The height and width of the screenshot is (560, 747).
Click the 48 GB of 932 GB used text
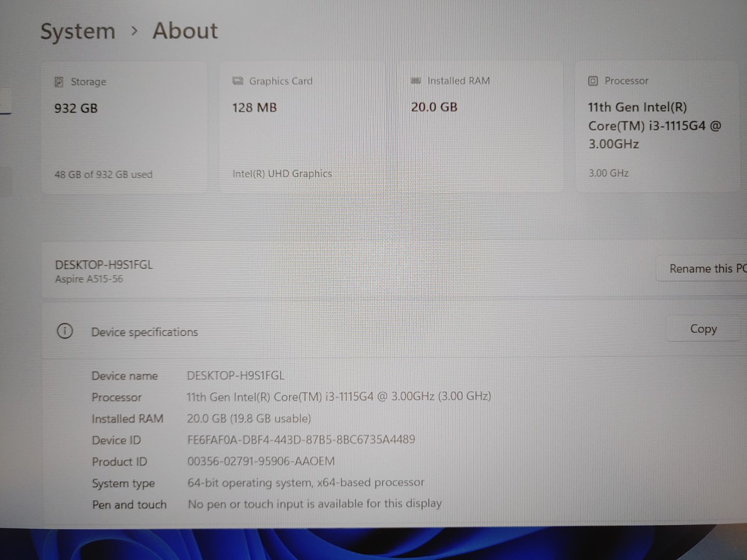click(103, 174)
